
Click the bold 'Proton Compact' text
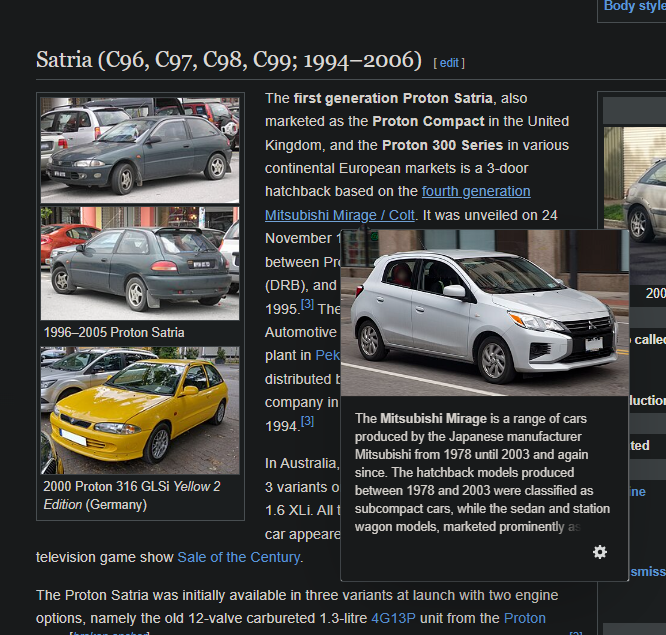pyautogui.click(x=428, y=121)
